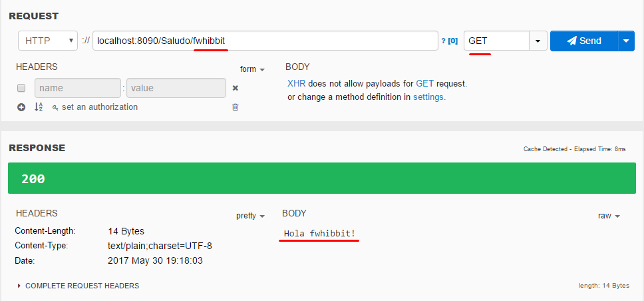Viewport: 644px width, 301px height.
Task: Click the question mark help icon
Action: point(444,41)
